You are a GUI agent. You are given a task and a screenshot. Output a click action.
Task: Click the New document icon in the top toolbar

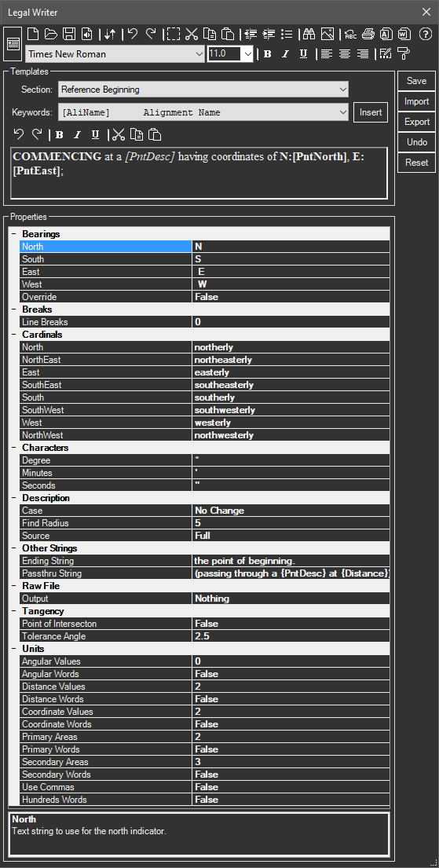click(33, 35)
